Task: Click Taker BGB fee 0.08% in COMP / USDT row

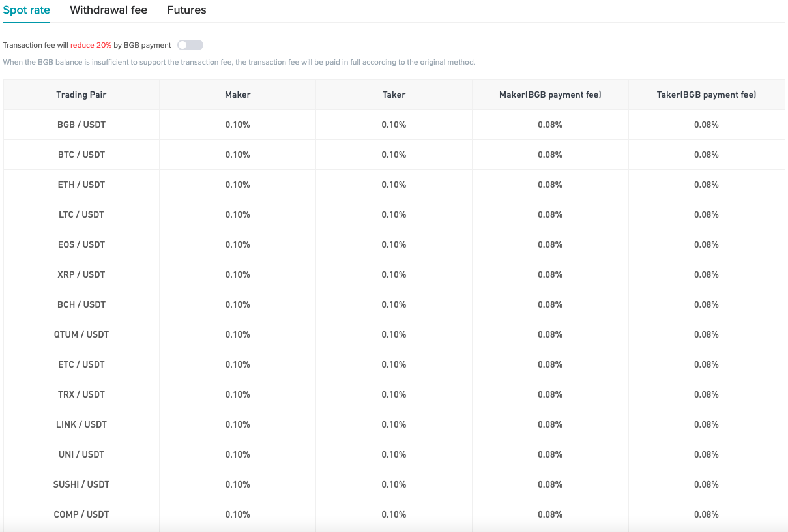Action: [x=707, y=514]
